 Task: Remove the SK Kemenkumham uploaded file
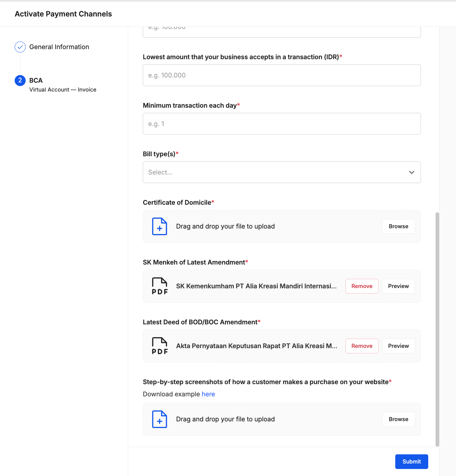point(362,286)
